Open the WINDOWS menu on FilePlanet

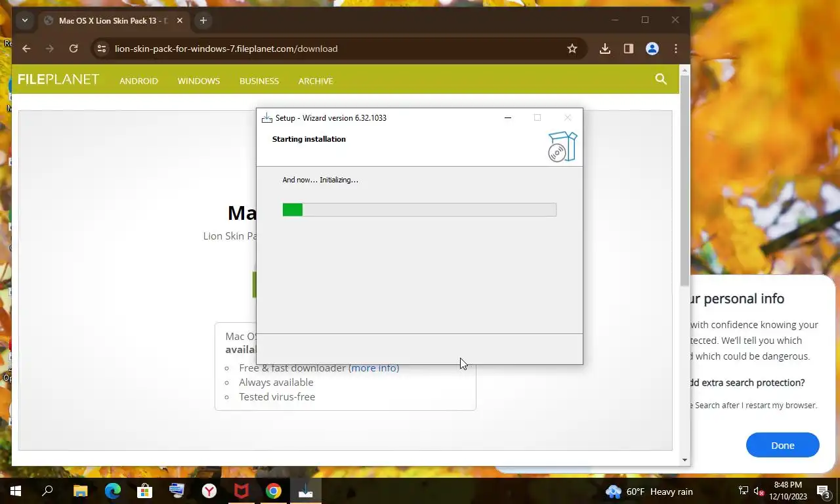[x=199, y=81]
